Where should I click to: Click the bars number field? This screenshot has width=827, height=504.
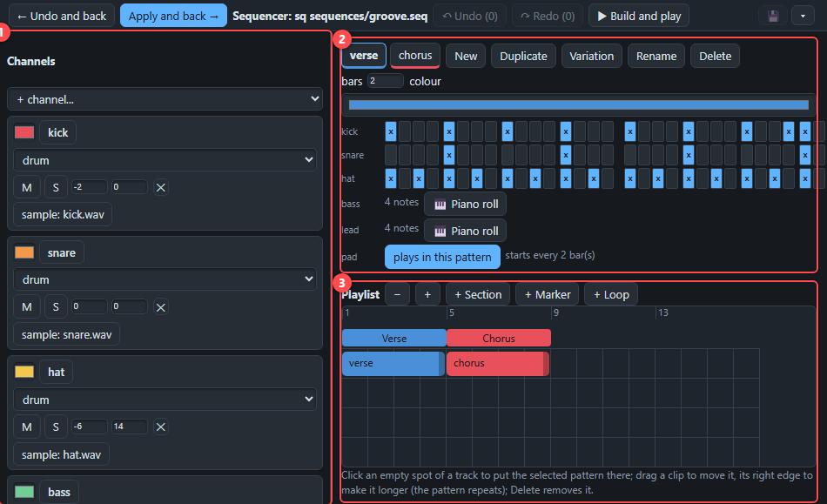[386, 81]
